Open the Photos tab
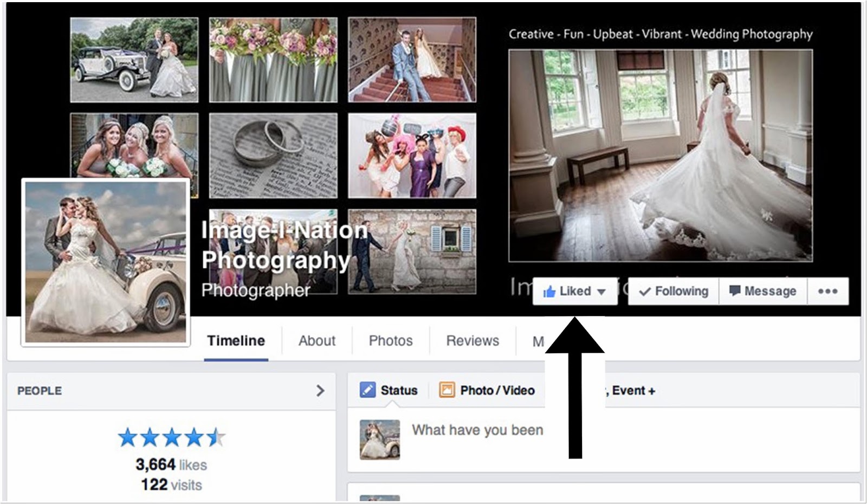Viewport: 867px width, 504px height. pyautogui.click(x=391, y=341)
